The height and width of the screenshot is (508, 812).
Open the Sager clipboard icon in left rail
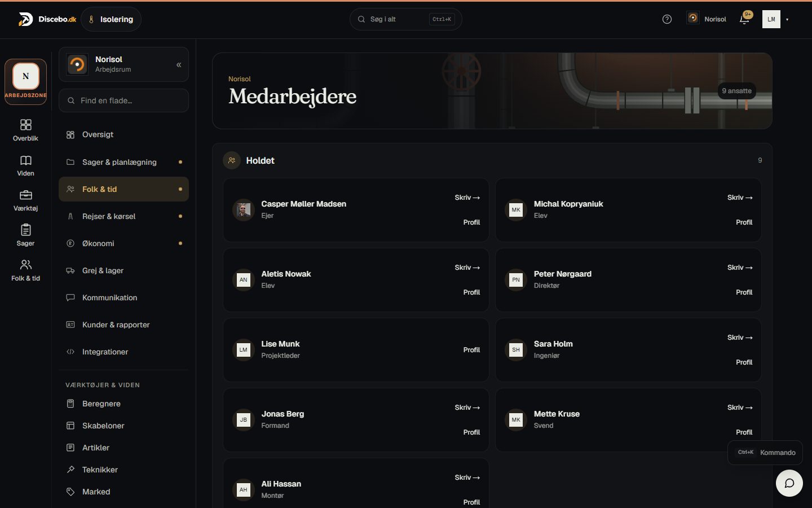(25, 235)
